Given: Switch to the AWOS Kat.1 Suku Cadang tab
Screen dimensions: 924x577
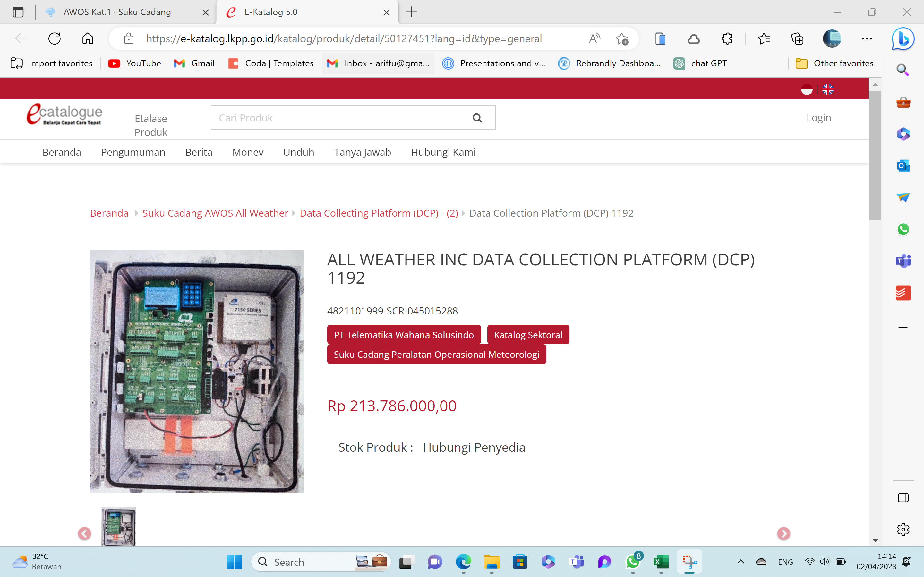Looking at the screenshot, I should (x=117, y=12).
